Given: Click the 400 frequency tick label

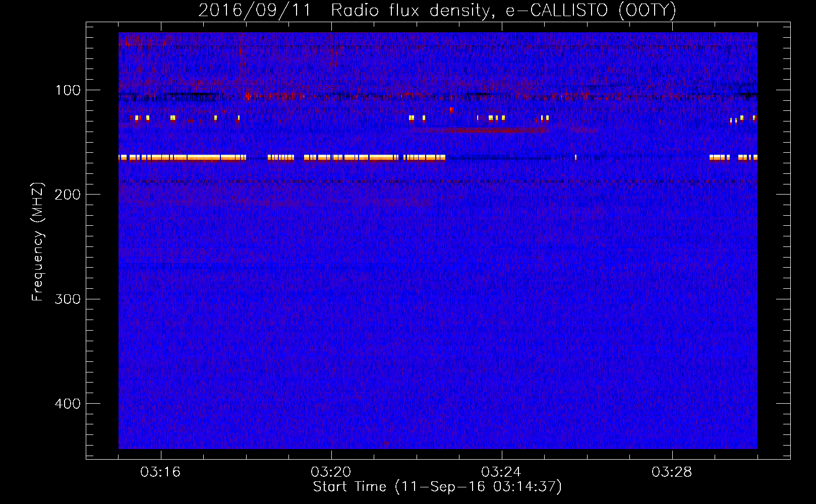Looking at the screenshot, I should click(68, 404).
